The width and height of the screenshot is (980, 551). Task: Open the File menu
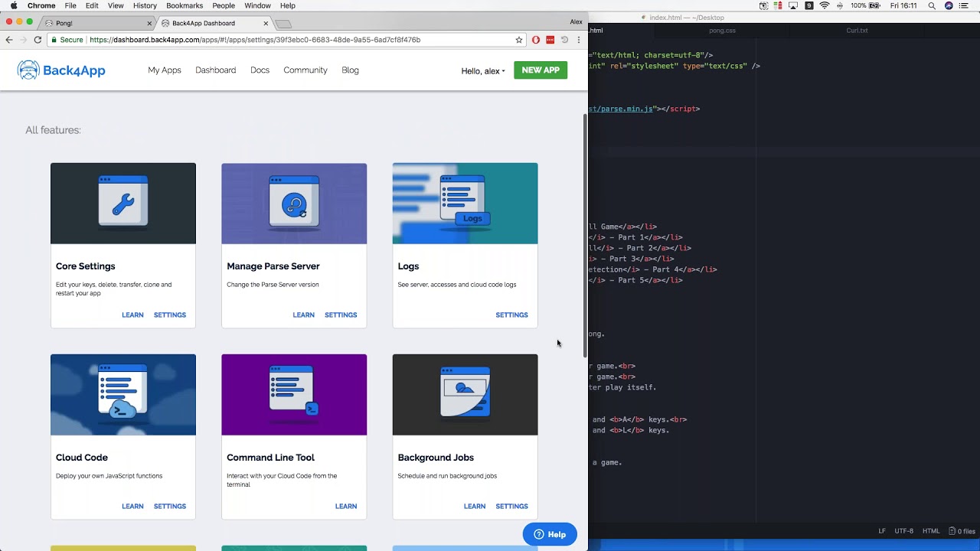[70, 5]
